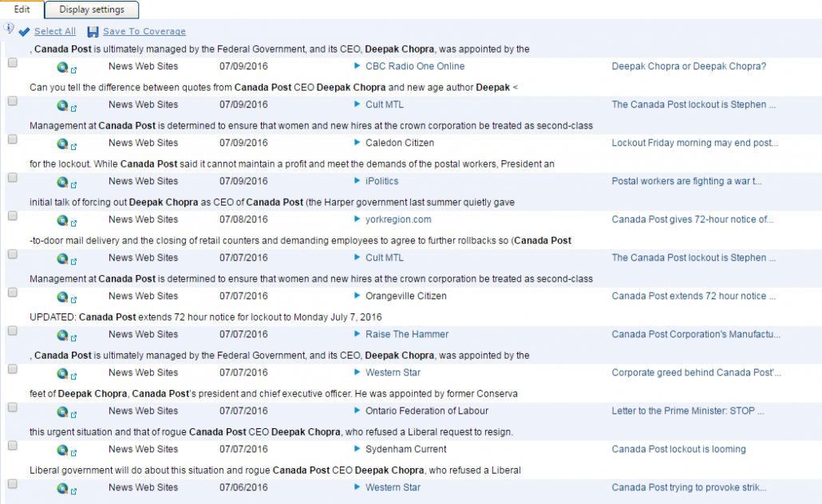This screenshot has width=822, height=504.
Task: Click the Save To Coverage link
Action: [x=144, y=31]
